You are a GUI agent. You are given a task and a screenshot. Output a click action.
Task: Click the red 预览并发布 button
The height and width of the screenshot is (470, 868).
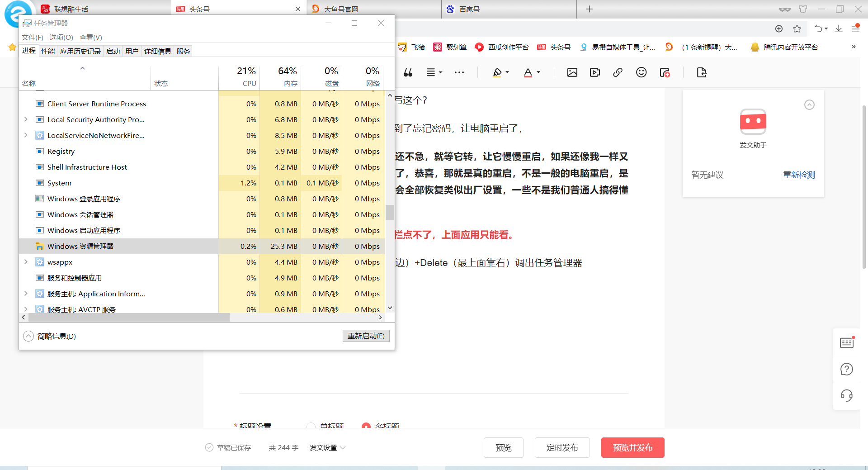click(632, 447)
